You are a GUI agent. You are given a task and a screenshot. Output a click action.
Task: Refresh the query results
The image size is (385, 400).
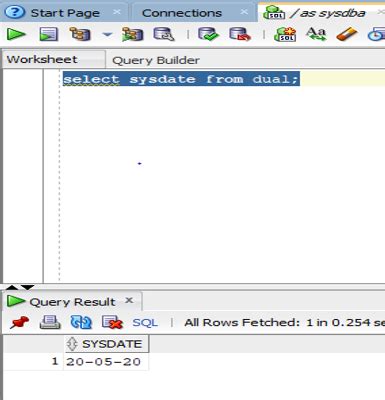(x=81, y=322)
